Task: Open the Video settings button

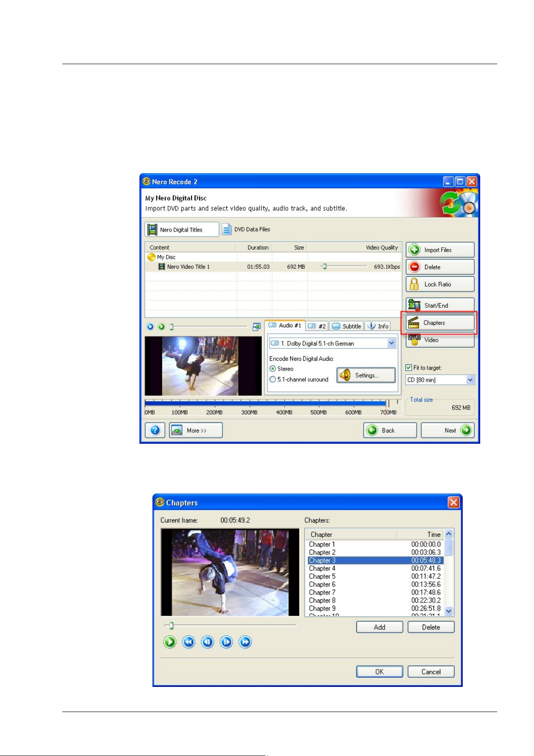Action: coord(440,340)
